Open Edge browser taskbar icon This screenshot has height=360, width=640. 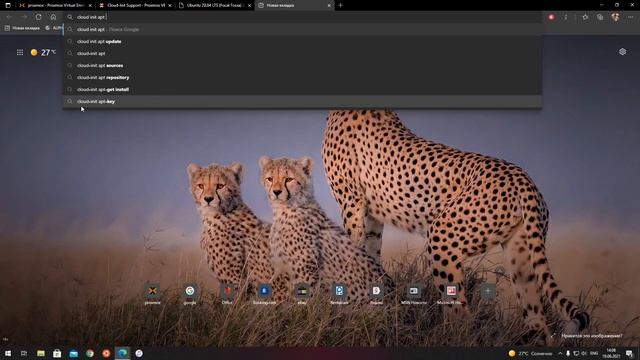(x=122, y=353)
